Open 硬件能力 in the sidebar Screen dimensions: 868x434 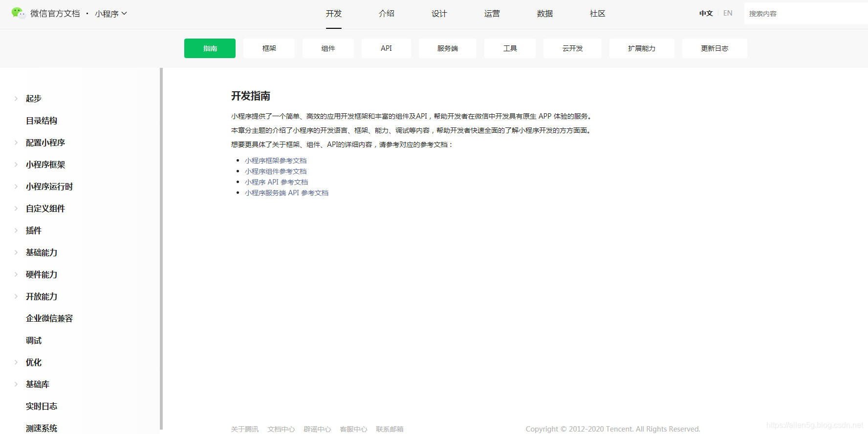pos(42,274)
